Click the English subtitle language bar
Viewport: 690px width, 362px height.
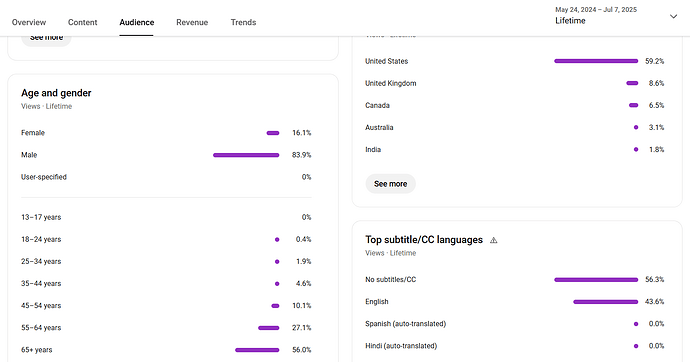point(606,302)
